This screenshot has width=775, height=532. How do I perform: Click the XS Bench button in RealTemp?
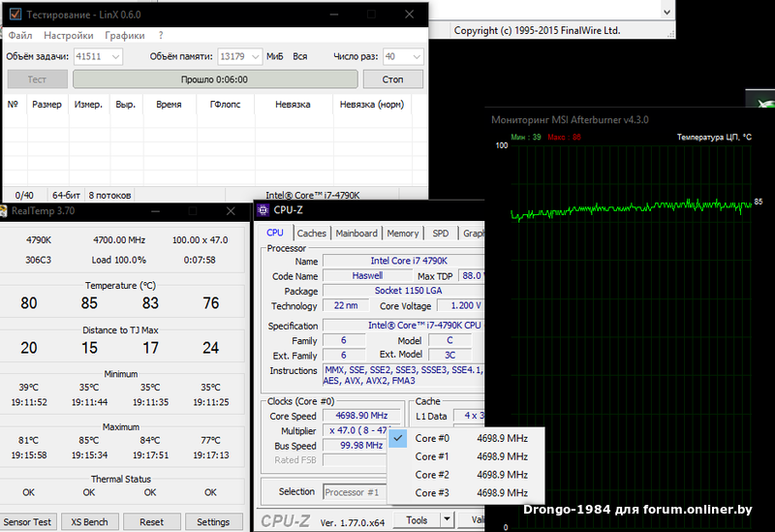[89, 521]
